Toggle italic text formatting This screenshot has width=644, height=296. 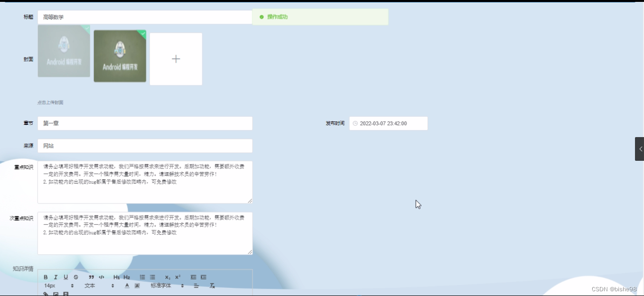tap(56, 277)
